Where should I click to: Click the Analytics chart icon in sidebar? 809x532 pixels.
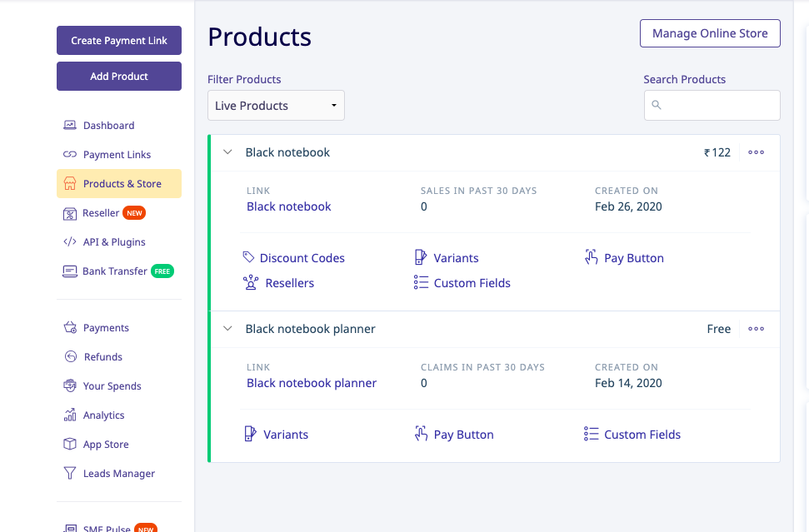[70, 415]
